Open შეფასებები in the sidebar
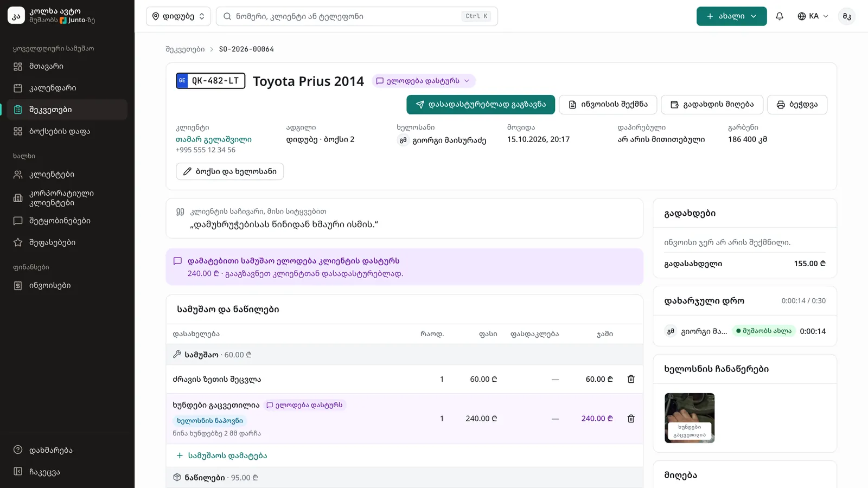Viewport: 868px width, 488px height. tap(67, 242)
